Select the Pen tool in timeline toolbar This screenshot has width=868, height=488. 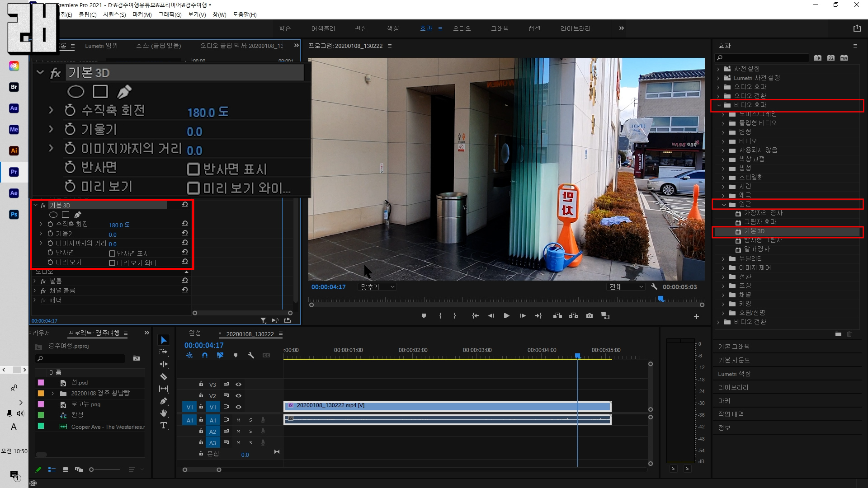[164, 401]
